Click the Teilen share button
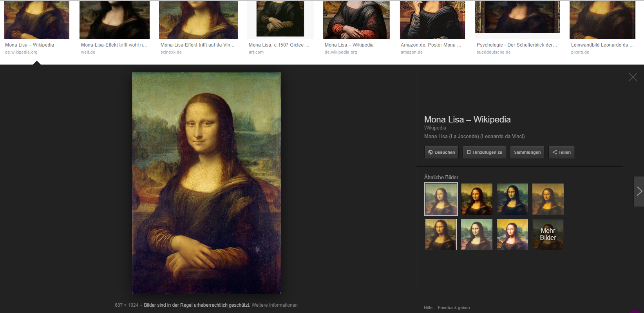This screenshot has height=313, width=644. point(561,152)
